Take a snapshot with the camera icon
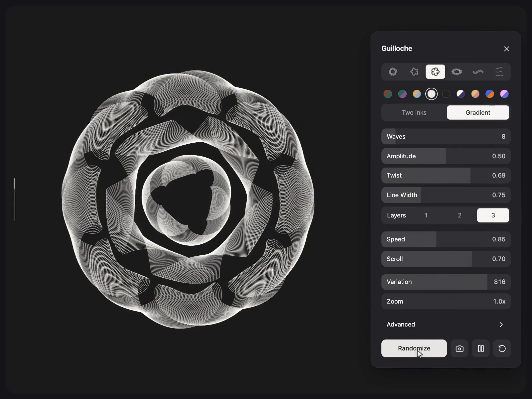 tap(460, 348)
